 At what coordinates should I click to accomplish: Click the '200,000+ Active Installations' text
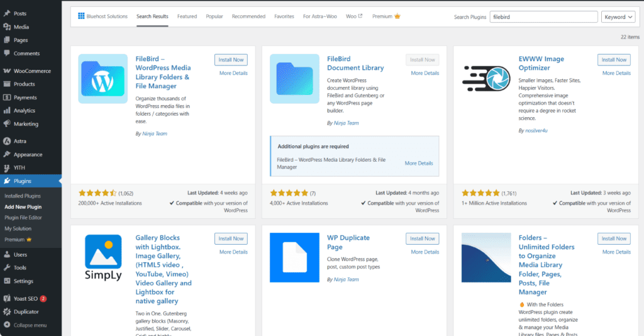110,203
